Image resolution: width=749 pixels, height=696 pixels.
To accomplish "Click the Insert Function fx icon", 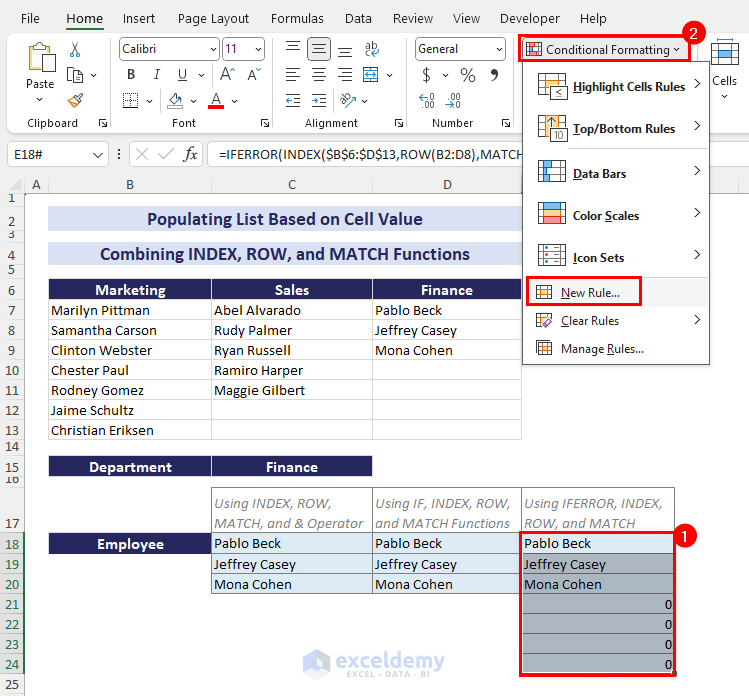I will pyautogui.click(x=190, y=154).
